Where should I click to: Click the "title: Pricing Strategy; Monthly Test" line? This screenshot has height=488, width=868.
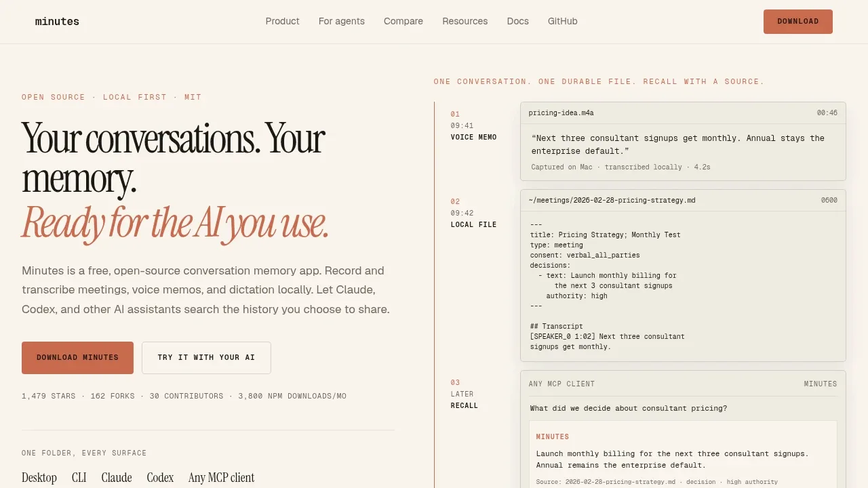(606, 235)
